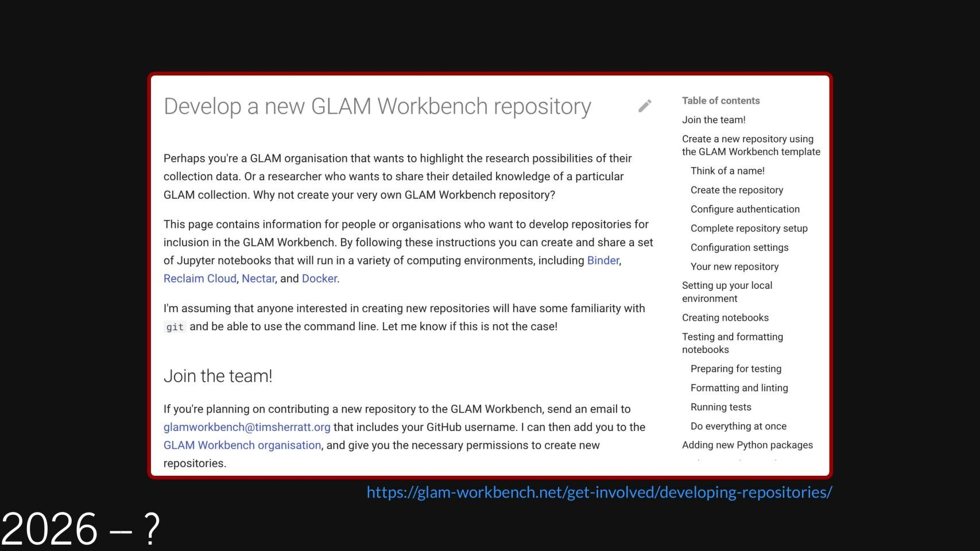Open the Docker link
This screenshot has width=980, height=551.
[319, 278]
